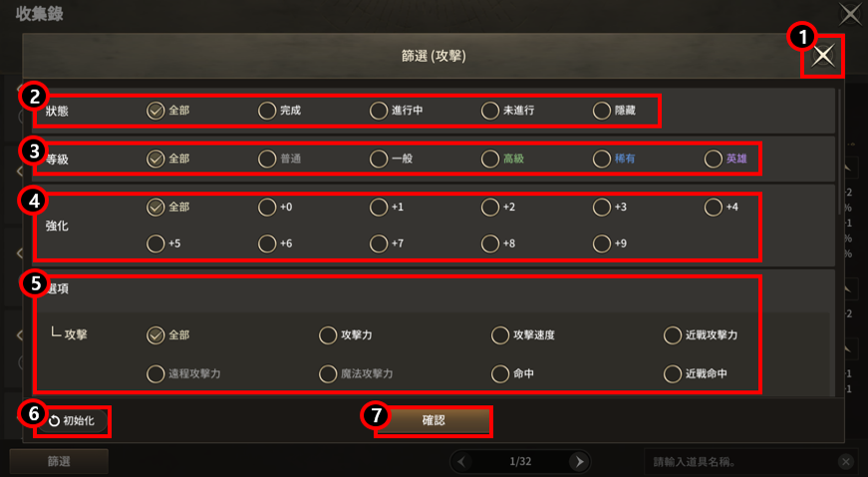Toggle 全部 checkbox in 強化 row
Image resolution: width=868 pixels, height=477 pixels.
pos(155,207)
